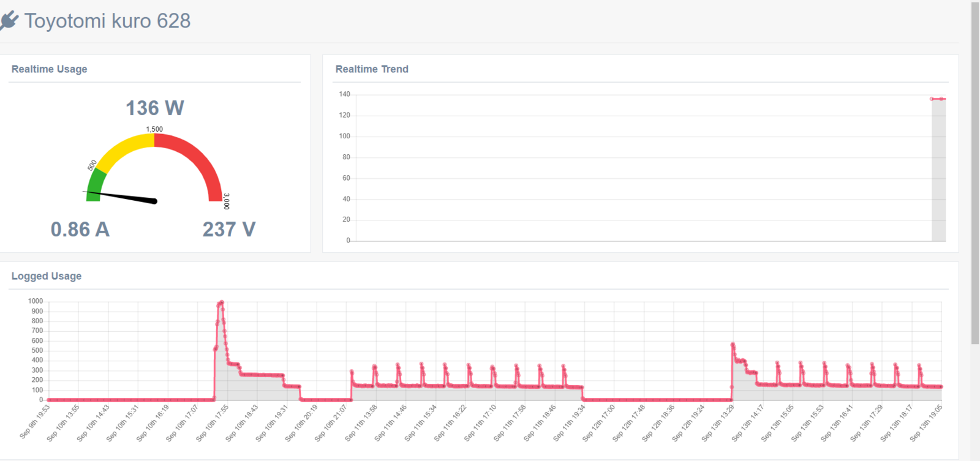
Task: Select the Realtime Trend panel heading
Action: click(372, 69)
